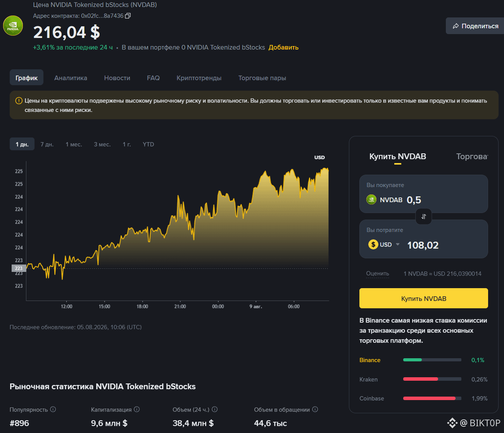Switch to the Купить NVDAB tab
The height and width of the screenshot is (433, 504).
398,156
